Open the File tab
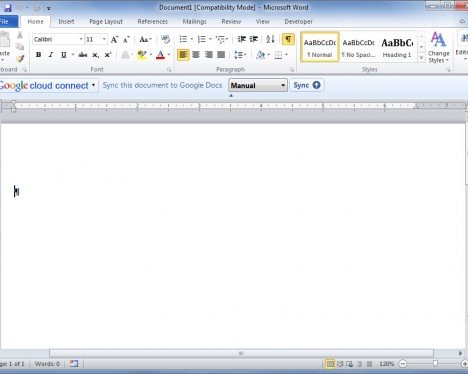 pos(7,22)
